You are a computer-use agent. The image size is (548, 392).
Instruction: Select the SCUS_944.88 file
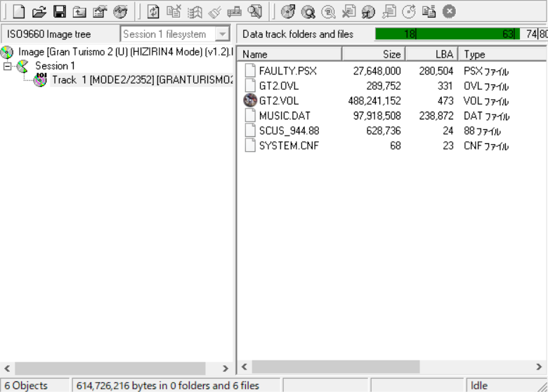click(289, 131)
